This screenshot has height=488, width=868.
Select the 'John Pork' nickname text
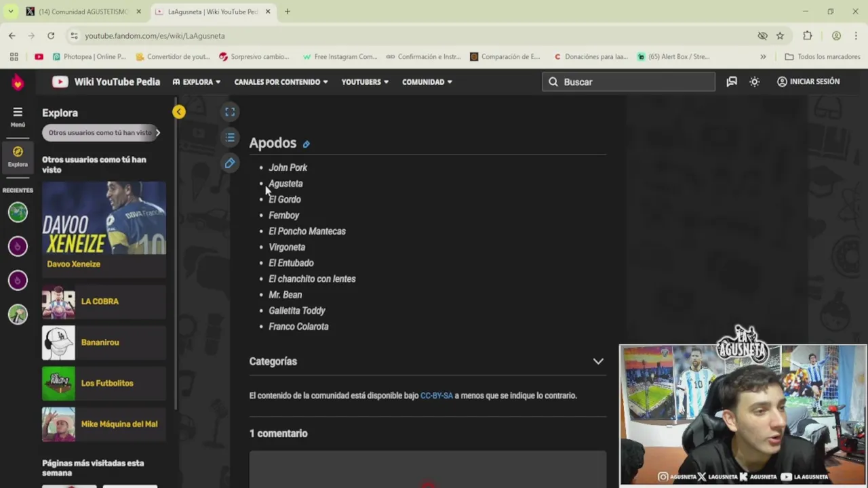click(x=288, y=167)
